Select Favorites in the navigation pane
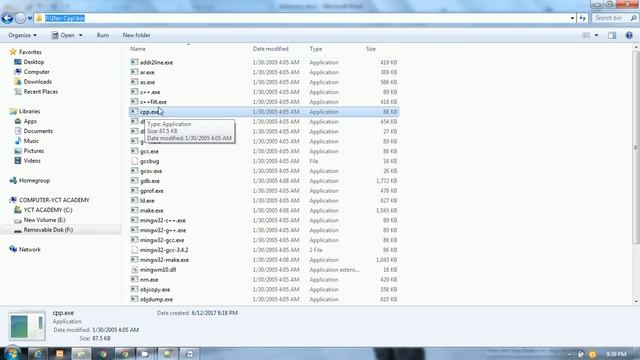Screen dimensions: 640x360 [x=30, y=52]
